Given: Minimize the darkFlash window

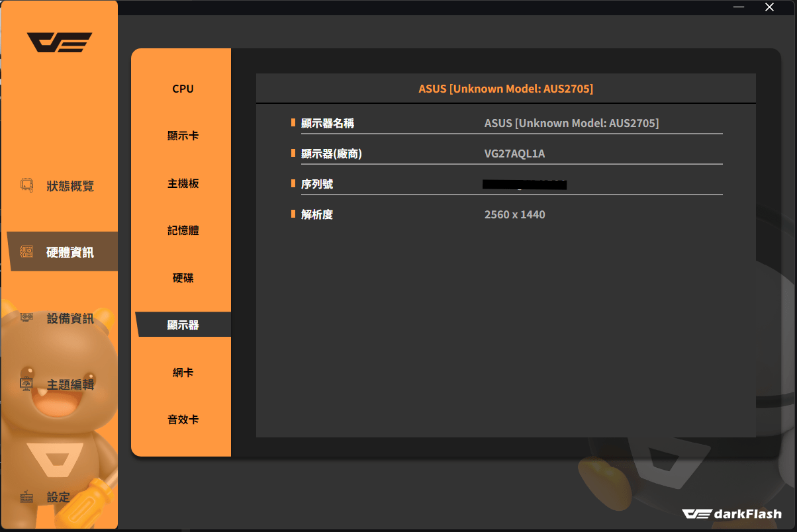Looking at the screenshot, I should tap(740, 7).
